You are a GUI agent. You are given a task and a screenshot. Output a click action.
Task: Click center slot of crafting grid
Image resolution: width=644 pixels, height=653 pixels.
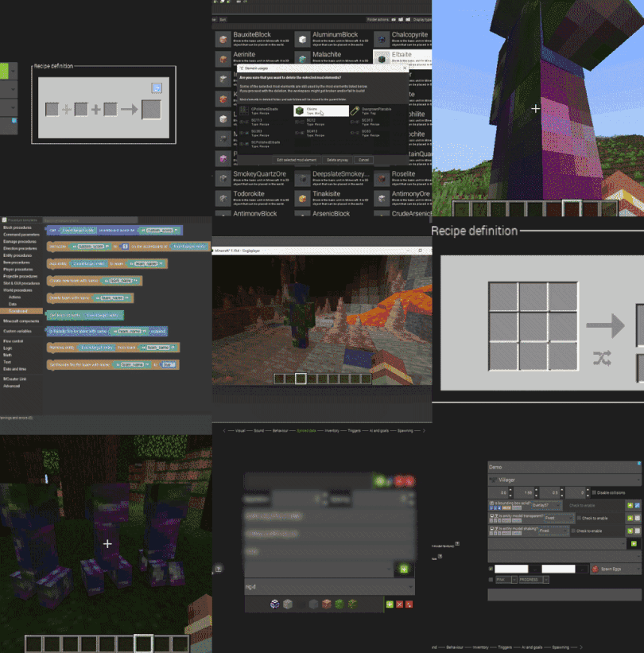pyautogui.click(x=533, y=326)
